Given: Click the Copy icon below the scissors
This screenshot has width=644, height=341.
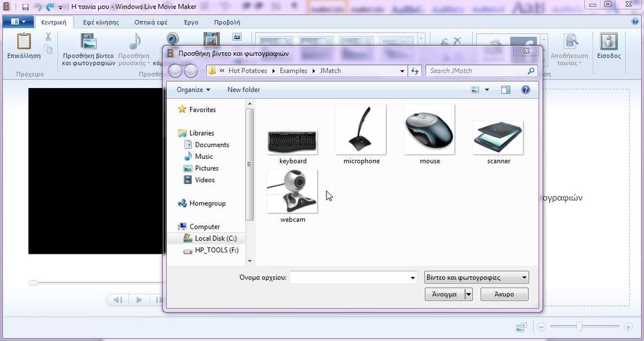Looking at the screenshot, I should tap(48, 50).
